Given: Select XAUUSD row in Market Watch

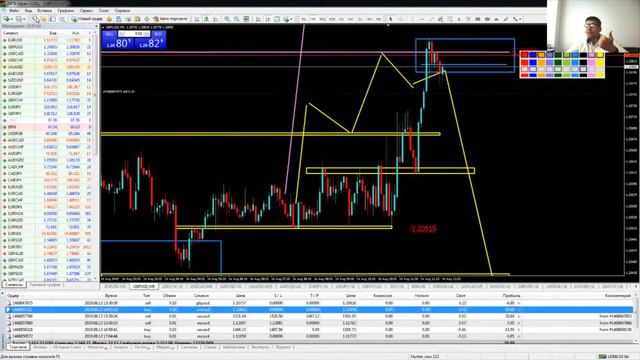Looking at the screenshot, I should pos(48,67).
